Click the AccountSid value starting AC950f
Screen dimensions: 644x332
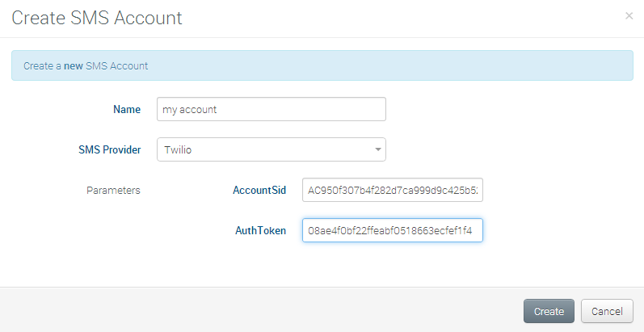pos(393,191)
